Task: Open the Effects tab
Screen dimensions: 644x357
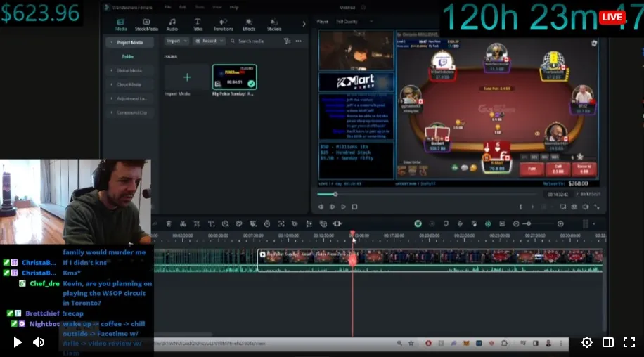Action: (x=248, y=25)
